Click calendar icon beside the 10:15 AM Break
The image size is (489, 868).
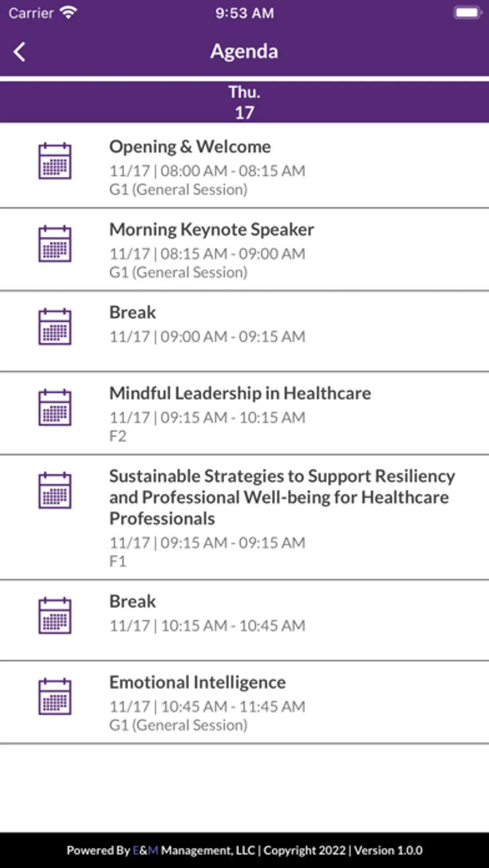point(55,615)
